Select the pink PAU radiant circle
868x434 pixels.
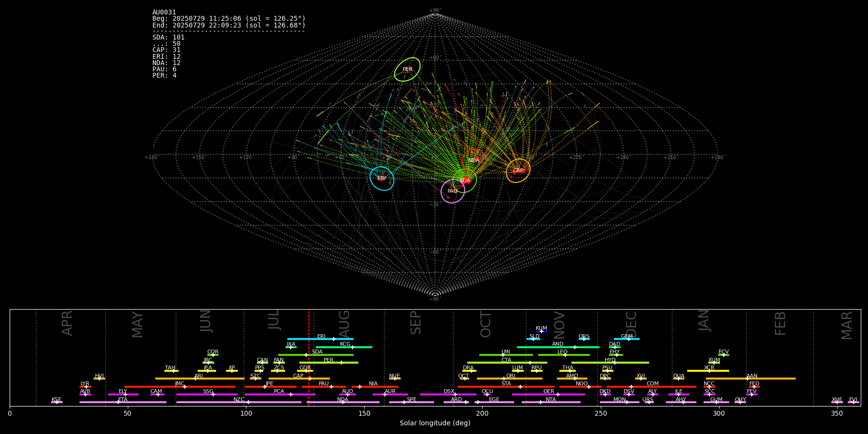[453, 191]
